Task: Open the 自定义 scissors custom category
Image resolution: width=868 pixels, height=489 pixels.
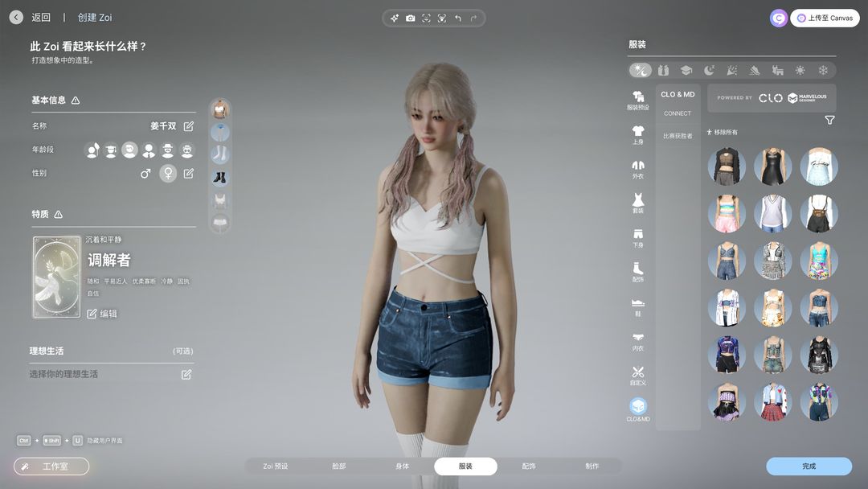Action: [637, 376]
